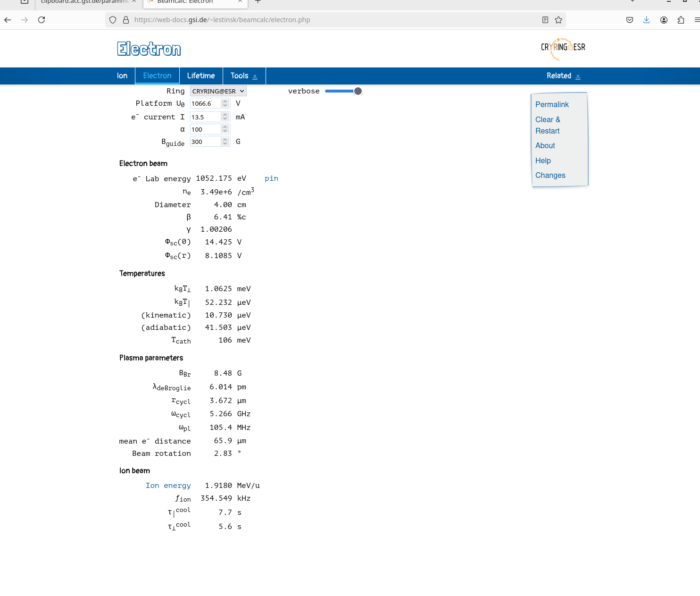Image resolution: width=700 pixels, height=596 pixels.
Task: Open the extensions puzzle-piece icon
Action: tap(681, 20)
